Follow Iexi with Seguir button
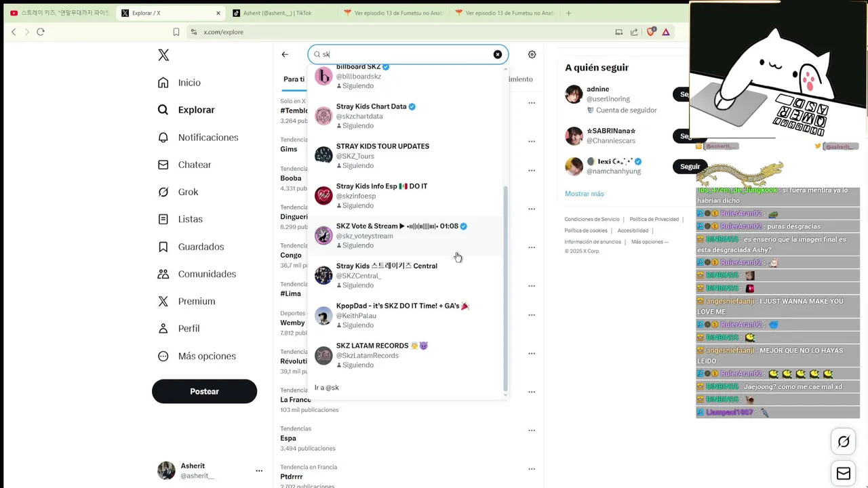This screenshot has width=868, height=488. (x=690, y=166)
